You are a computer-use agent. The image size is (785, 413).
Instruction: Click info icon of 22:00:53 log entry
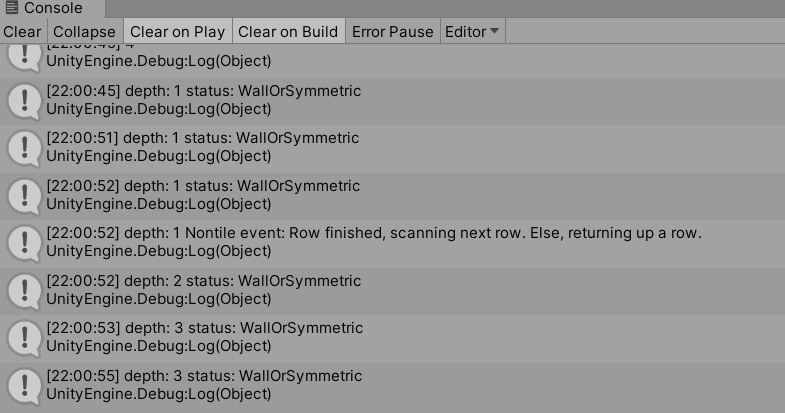24,338
